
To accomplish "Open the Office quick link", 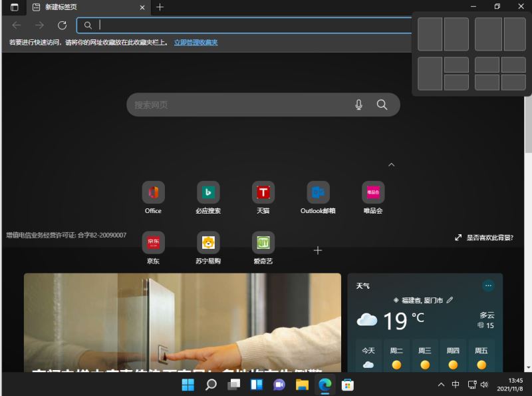I will [x=154, y=198].
